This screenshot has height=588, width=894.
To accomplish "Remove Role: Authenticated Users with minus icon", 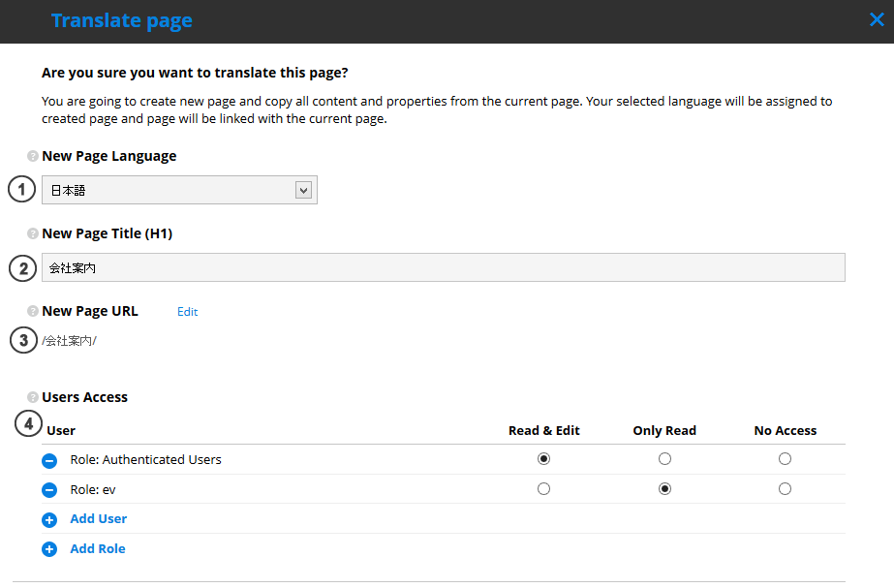I will [x=49, y=460].
